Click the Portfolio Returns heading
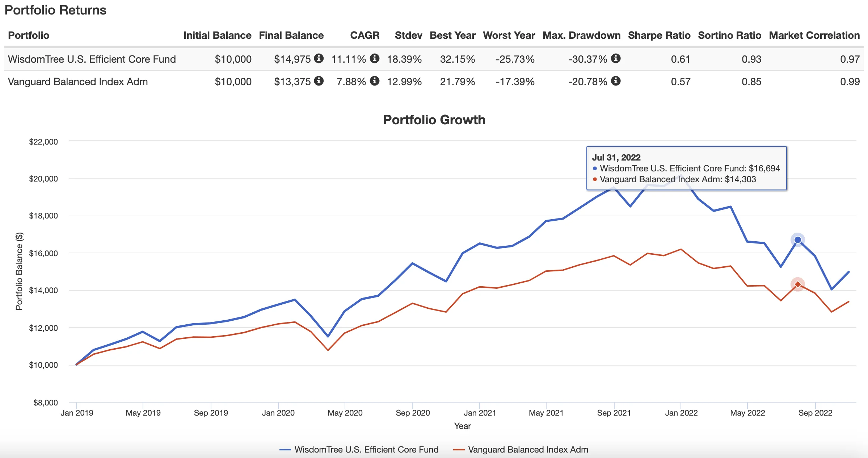 pos(55,10)
